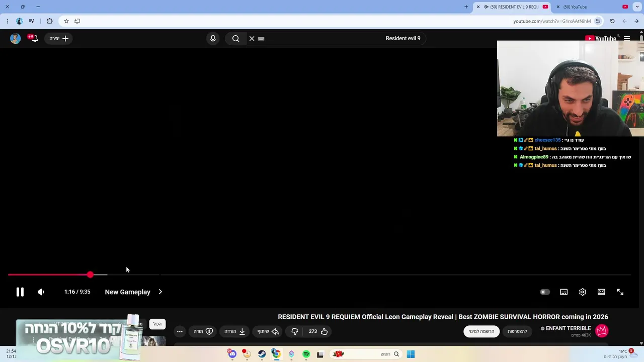
Task: Open site information tune icon
Action: (x=598, y=21)
